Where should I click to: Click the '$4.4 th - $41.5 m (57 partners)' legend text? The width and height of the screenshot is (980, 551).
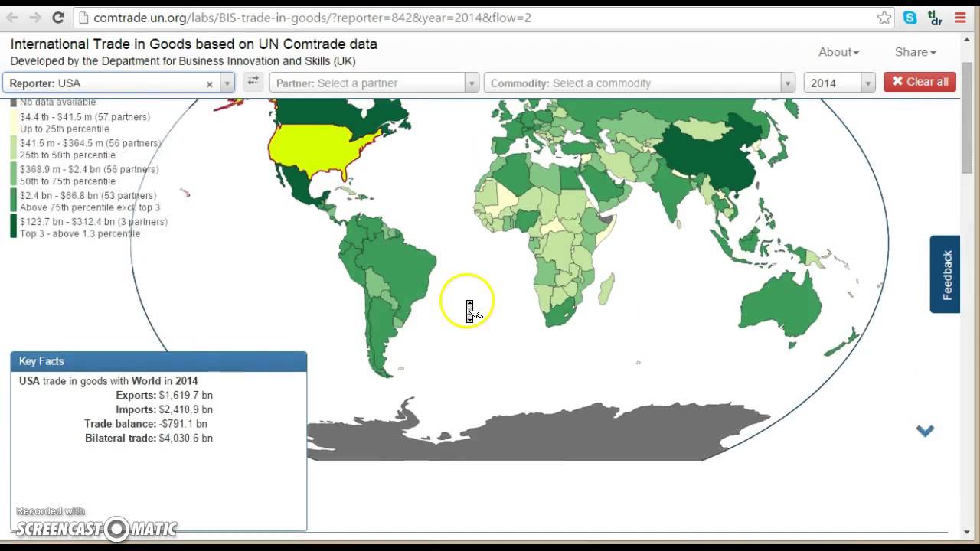click(x=85, y=117)
